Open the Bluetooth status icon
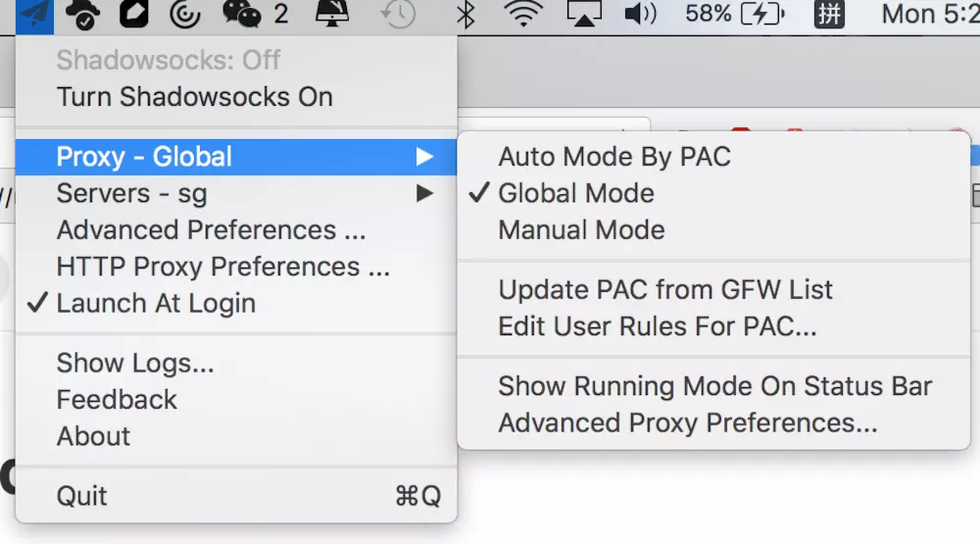This screenshot has height=544, width=980. 465,14
